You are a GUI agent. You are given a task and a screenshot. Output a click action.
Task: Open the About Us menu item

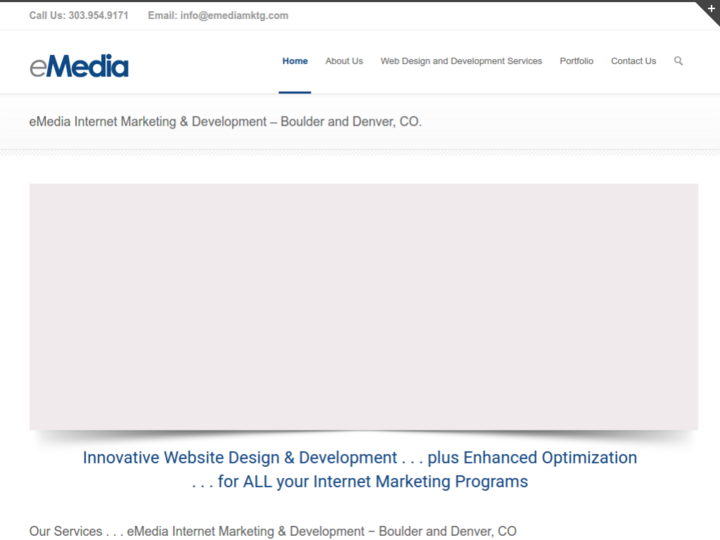[x=344, y=61]
